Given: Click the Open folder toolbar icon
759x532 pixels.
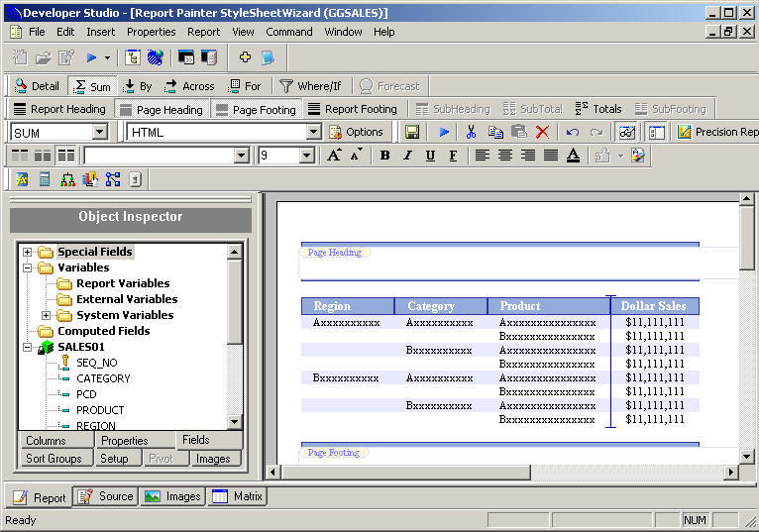Looking at the screenshot, I should click(x=43, y=57).
